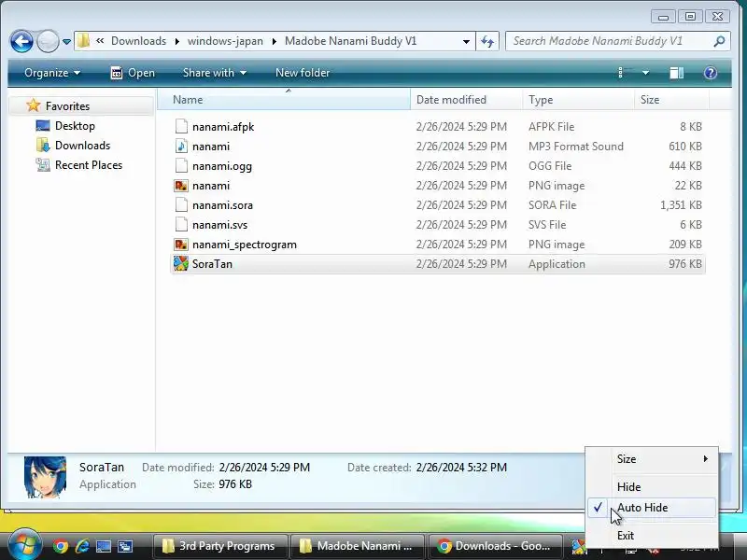This screenshot has height=560, width=747.
Task: Select the nanami_spectrogram image icon
Action: click(x=181, y=245)
